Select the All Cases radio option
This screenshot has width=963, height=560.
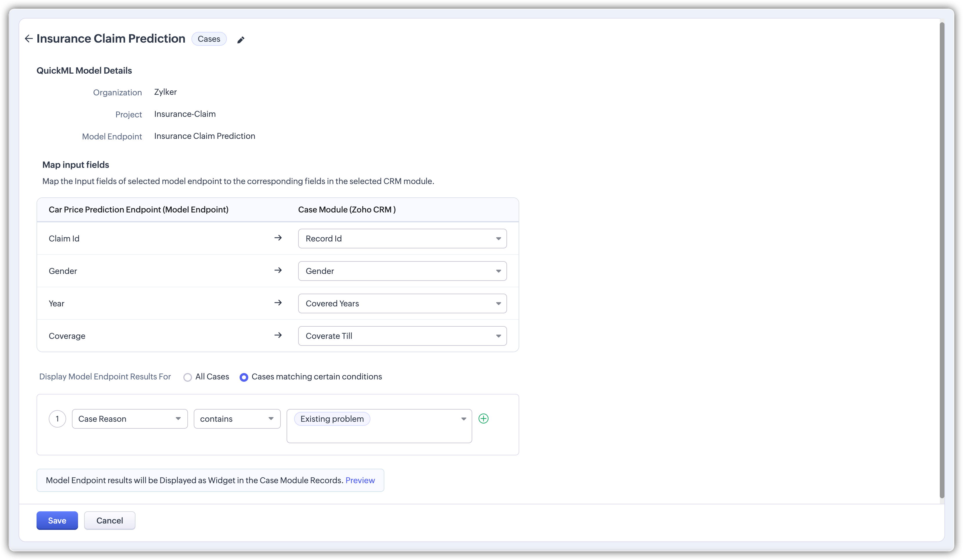pyautogui.click(x=188, y=377)
